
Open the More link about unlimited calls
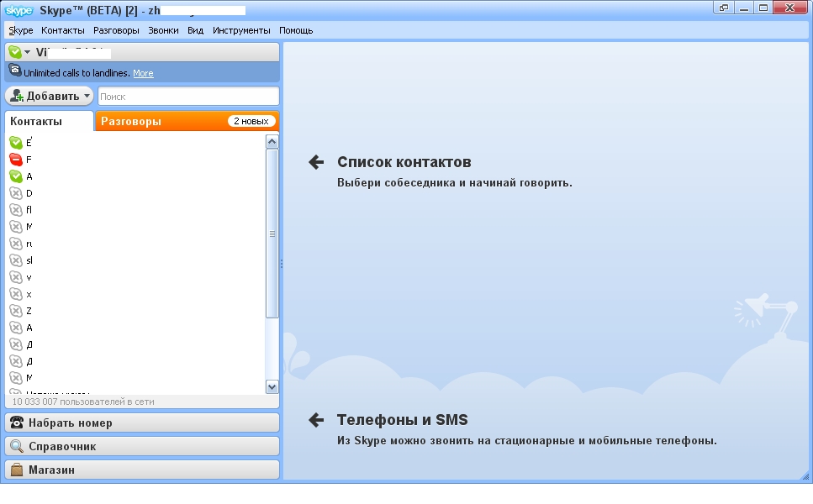(x=143, y=74)
